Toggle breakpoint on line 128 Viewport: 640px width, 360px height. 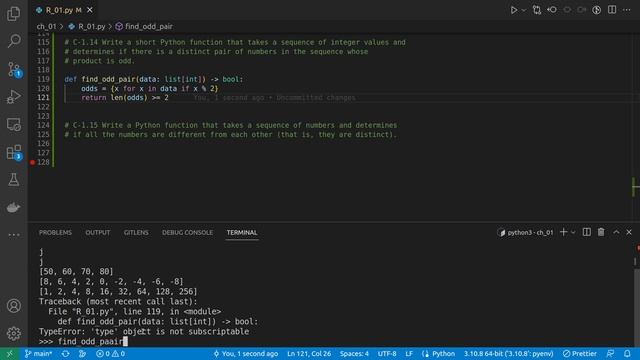pos(33,162)
